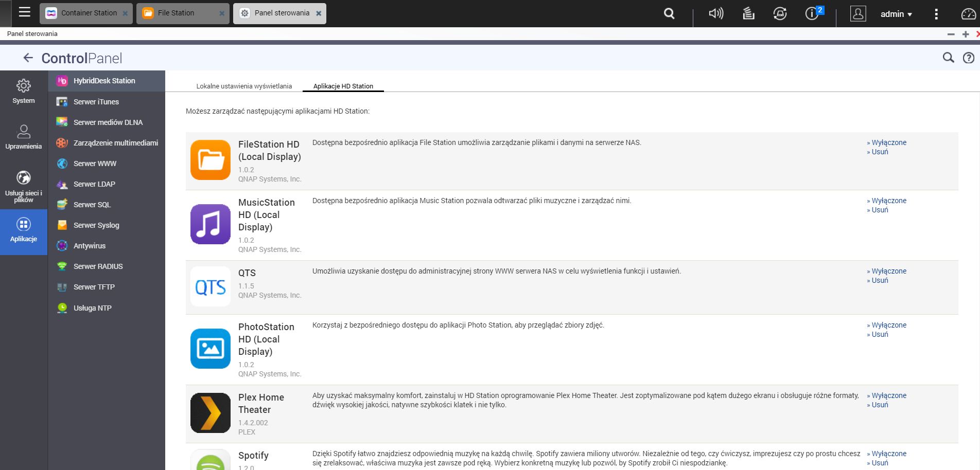This screenshot has width=980, height=470.
Task: Open Usługi sieci i plików category
Action: (x=24, y=186)
